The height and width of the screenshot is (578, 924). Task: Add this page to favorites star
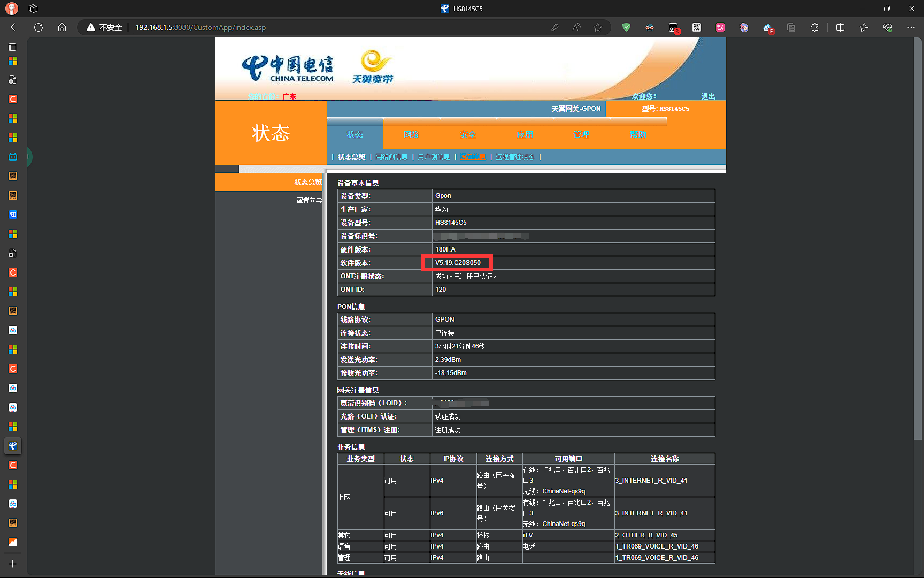click(598, 27)
